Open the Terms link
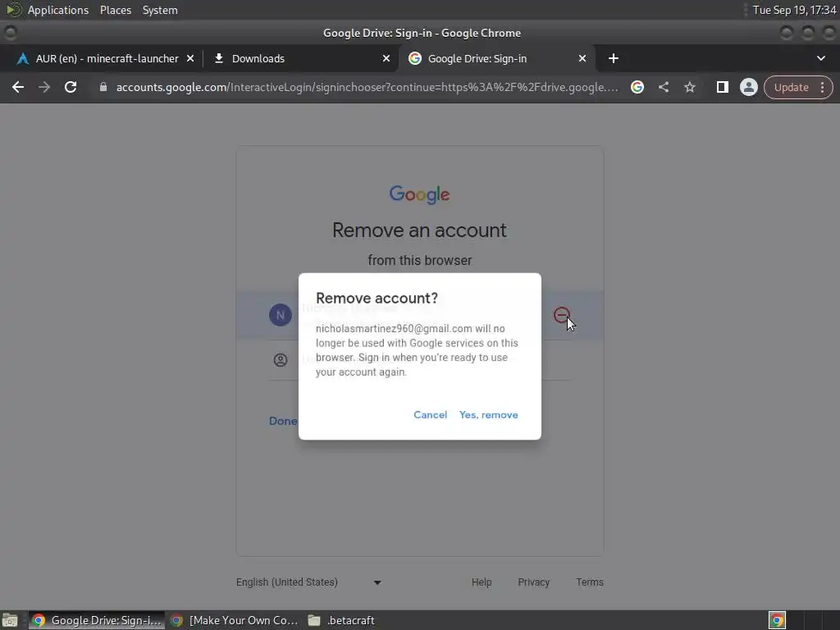The width and height of the screenshot is (840, 630). 589,582
